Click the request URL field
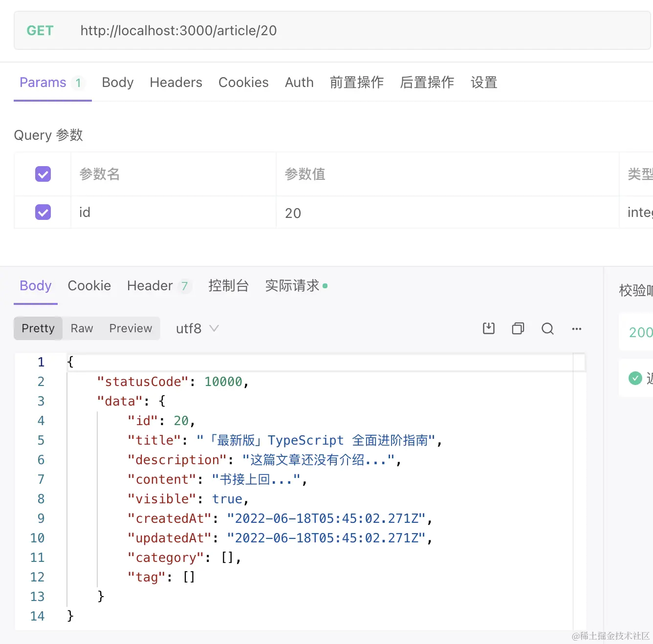Viewport: 653px width, 644px height. (x=332, y=31)
